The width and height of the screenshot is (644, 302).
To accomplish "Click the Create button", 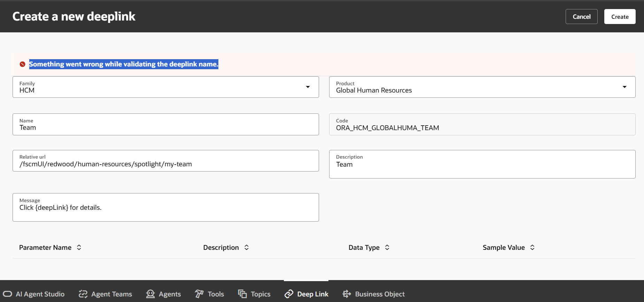I will (x=620, y=17).
